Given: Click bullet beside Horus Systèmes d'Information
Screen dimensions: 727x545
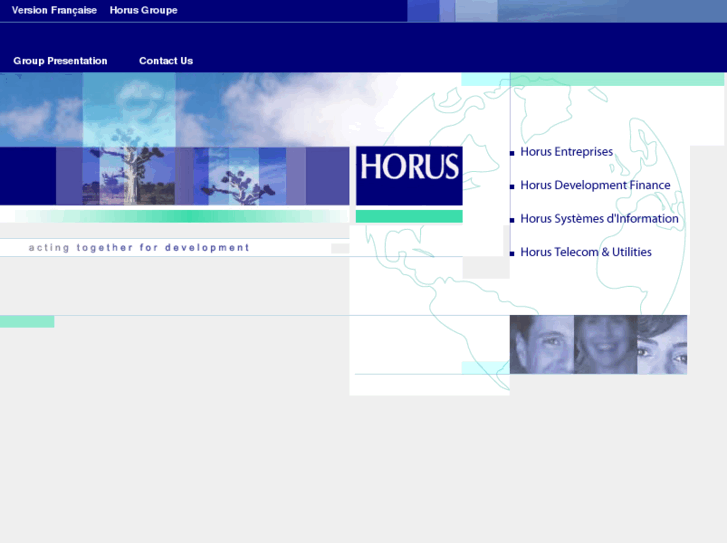Looking at the screenshot, I should point(512,220).
